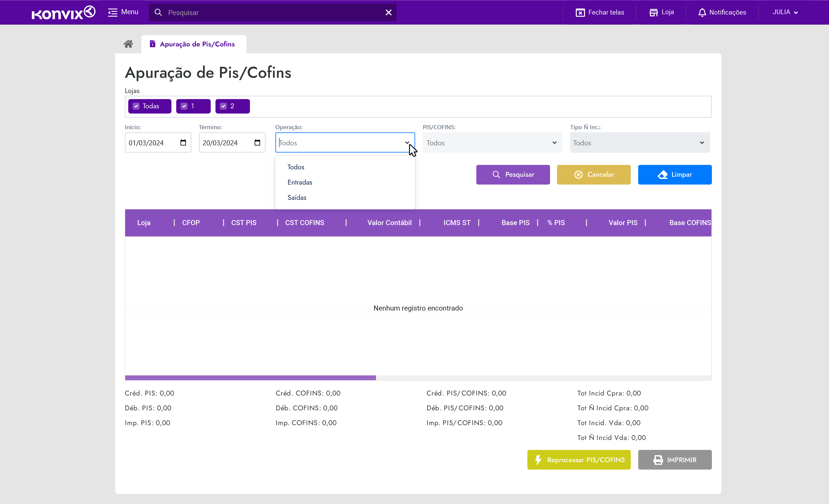
Task: Select Entradas from Operação list
Action: pyautogui.click(x=300, y=182)
